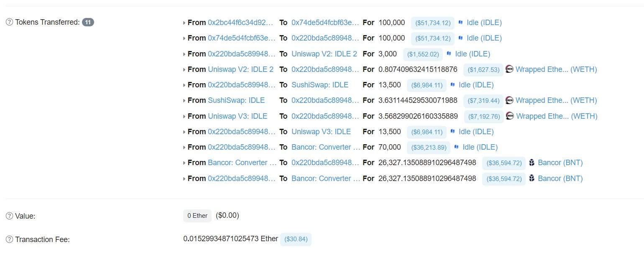The image size is (644, 255).
Task: Click the 0 Ether value badge
Action: 197,216
